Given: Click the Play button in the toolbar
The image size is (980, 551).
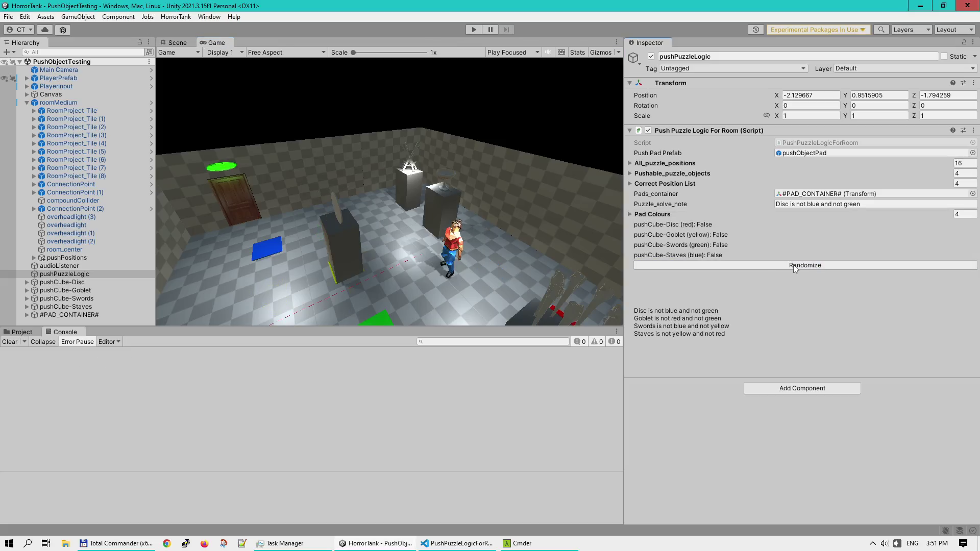Looking at the screenshot, I should (x=474, y=30).
